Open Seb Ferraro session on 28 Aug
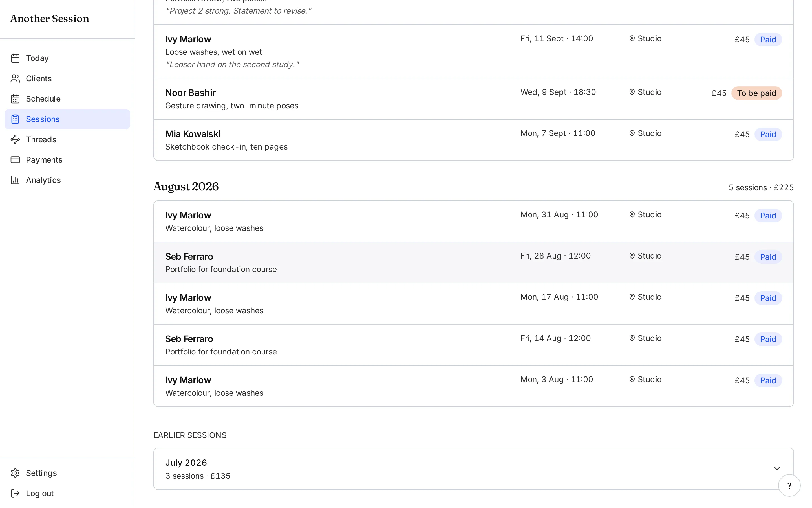The image size is (812, 508). [473, 263]
